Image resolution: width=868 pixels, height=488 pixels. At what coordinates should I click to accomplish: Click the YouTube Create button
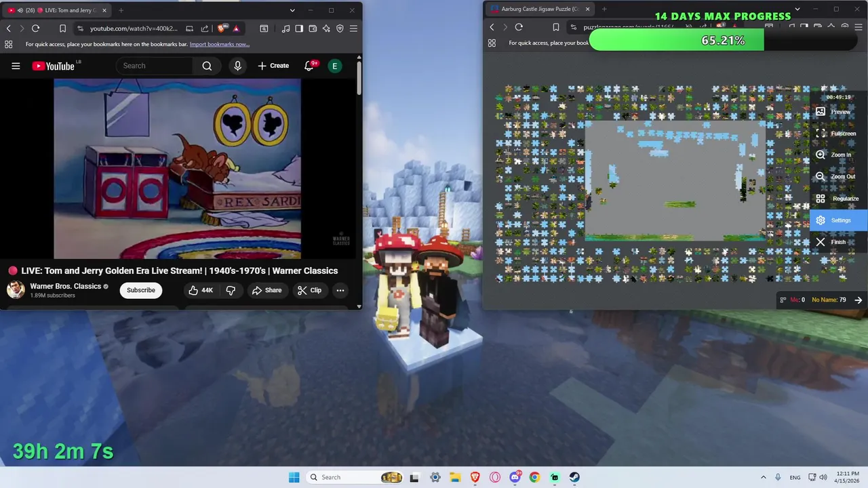[x=273, y=66]
